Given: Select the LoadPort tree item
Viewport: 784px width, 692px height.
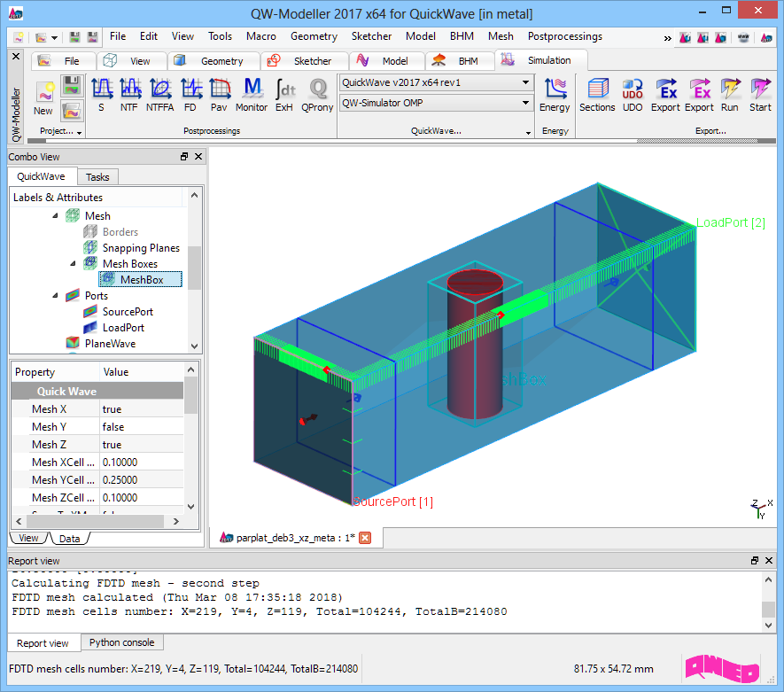Looking at the screenshot, I should coord(123,328).
